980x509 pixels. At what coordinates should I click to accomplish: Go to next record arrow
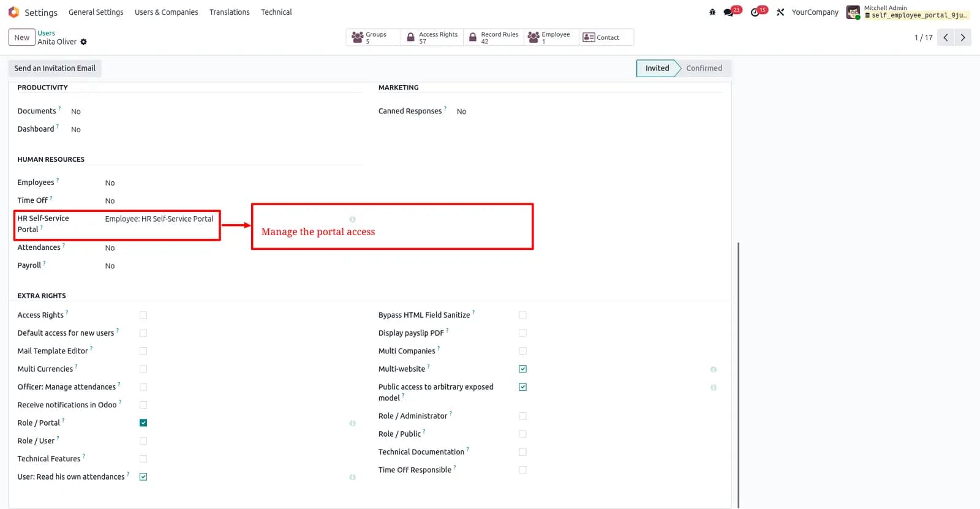[x=963, y=37]
